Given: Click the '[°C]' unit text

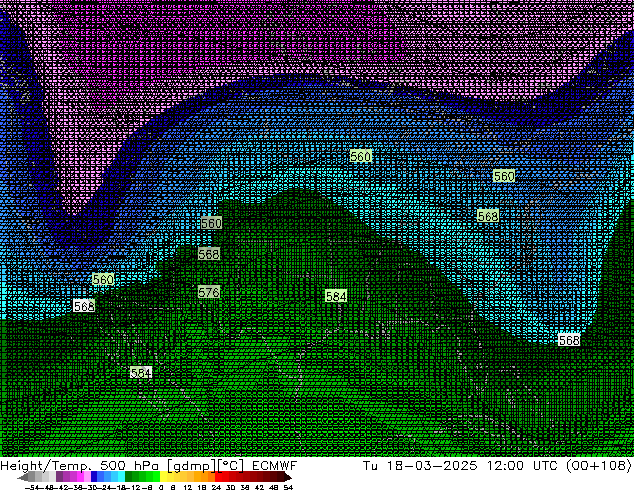Looking at the screenshot, I should tap(230, 466).
